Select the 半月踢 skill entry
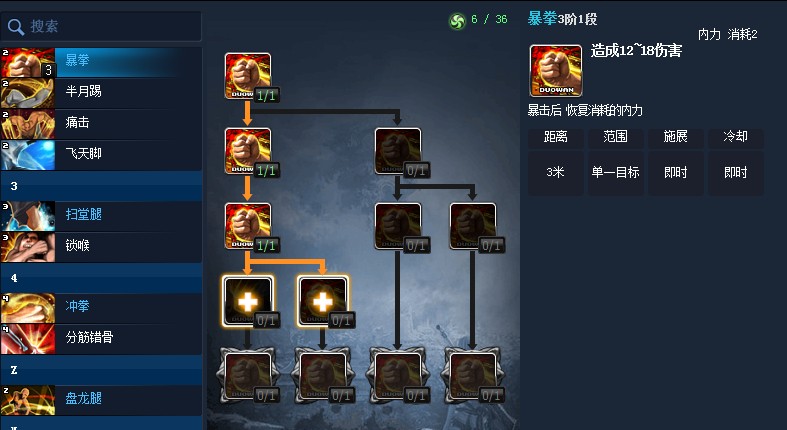The height and width of the screenshot is (430, 787). point(101,93)
